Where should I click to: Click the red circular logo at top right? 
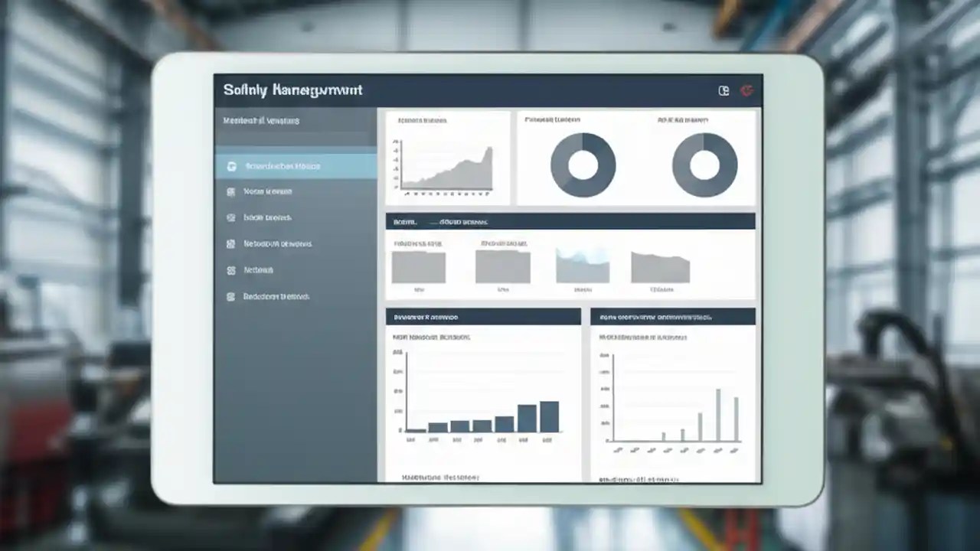tap(746, 90)
